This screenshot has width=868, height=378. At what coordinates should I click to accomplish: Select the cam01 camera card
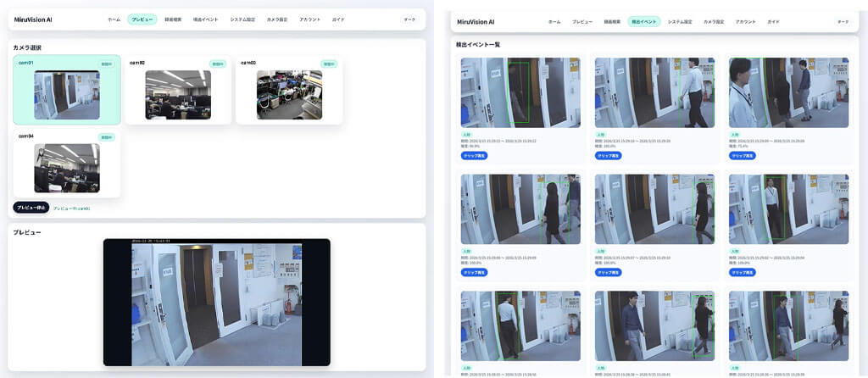pos(67,89)
